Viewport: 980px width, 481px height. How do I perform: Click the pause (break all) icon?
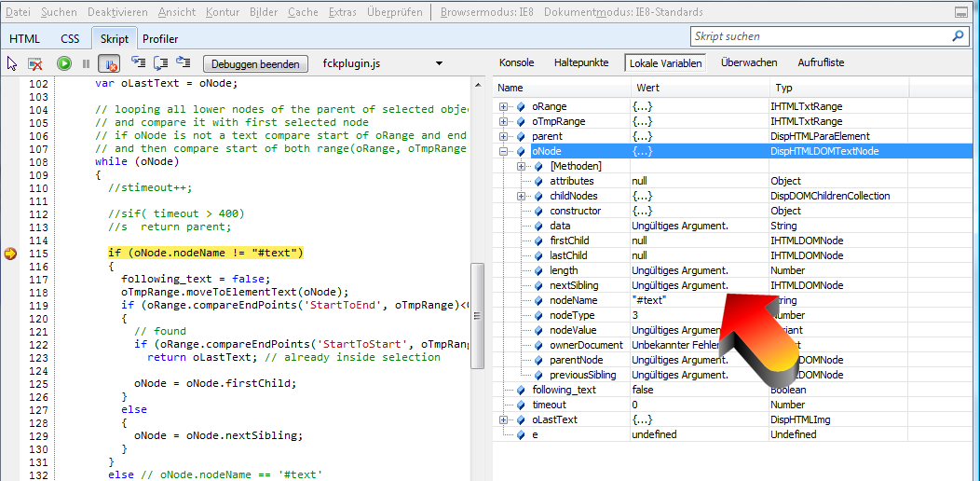click(86, 64)
